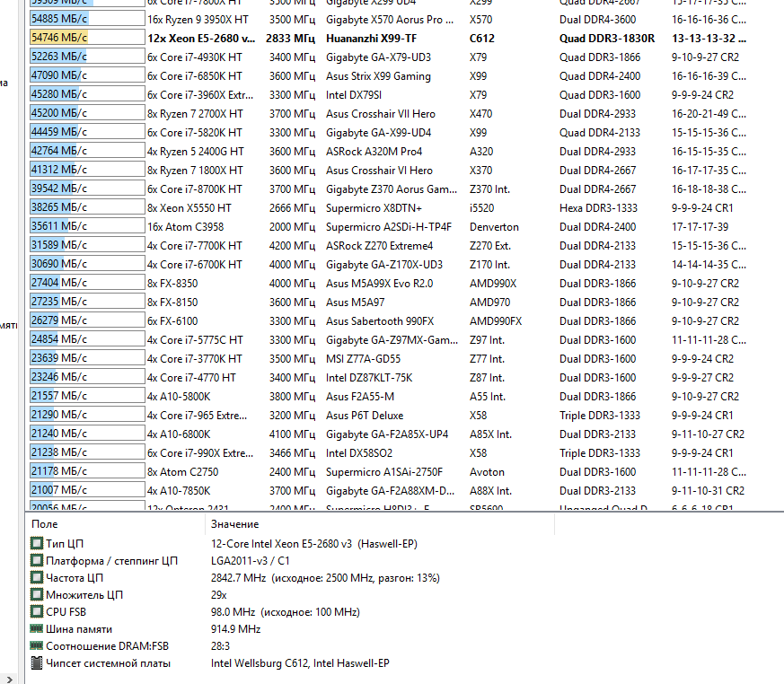Click the Asus Strix X99 Gaming cell

pos(378,76)
